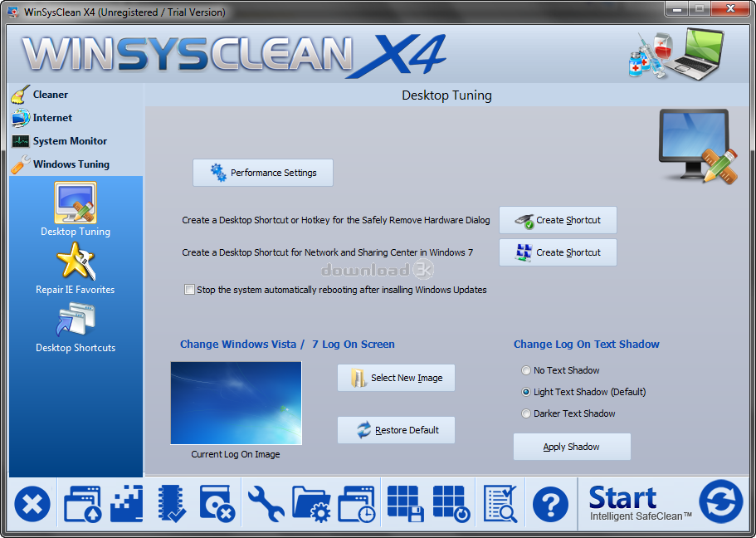Image resolution: width=756 pixels, height=538 pixels.
Task: Open Desktop Tuning in the sidebar
Action: (x=76, y=209)
